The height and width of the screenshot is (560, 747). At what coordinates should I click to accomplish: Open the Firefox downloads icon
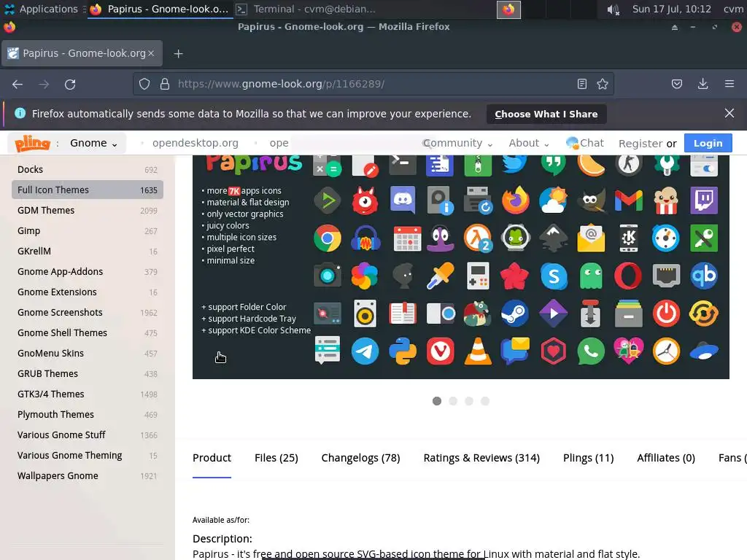(703, 85)
